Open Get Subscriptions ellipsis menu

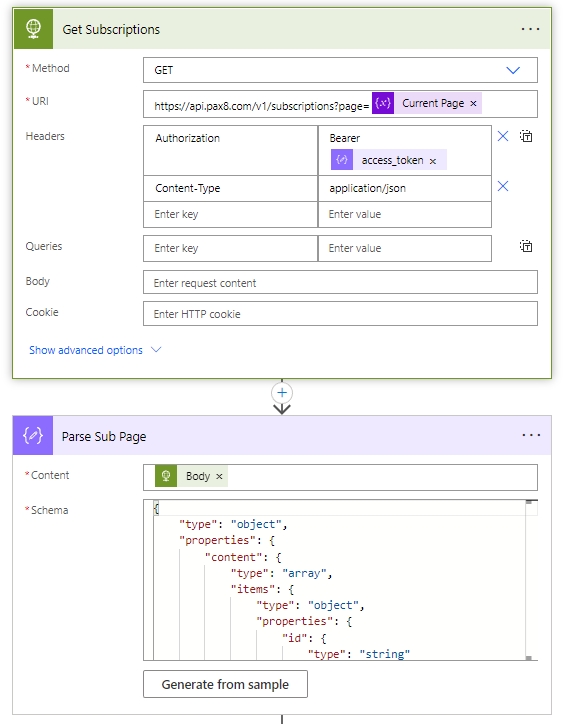coord(530,29)
